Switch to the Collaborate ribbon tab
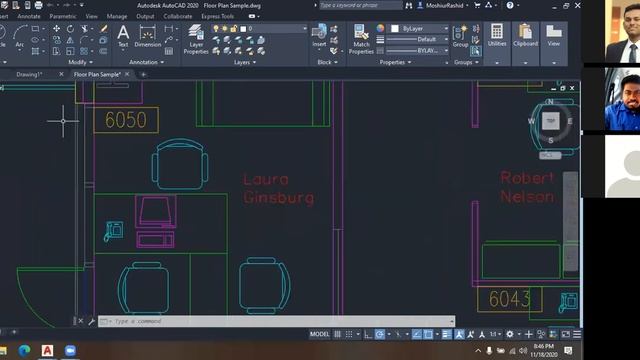This screenshot has width=640, height=360. click(178, 16)
